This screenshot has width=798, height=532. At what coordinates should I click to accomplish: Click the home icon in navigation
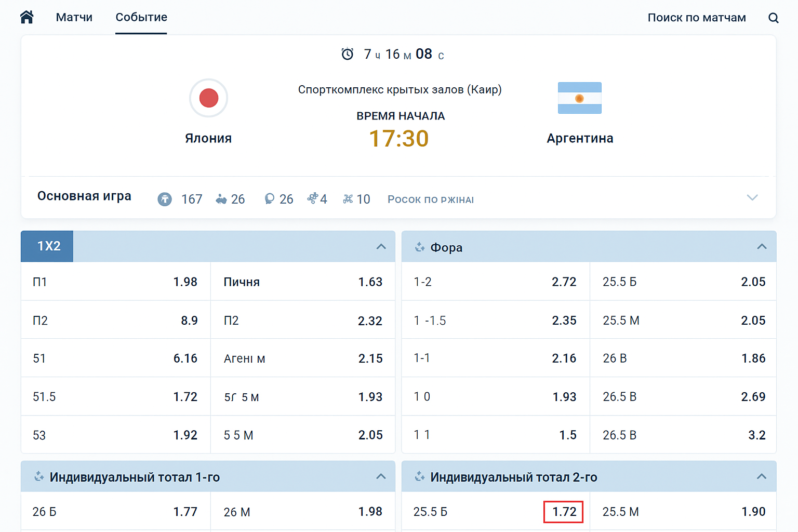coord(27,17)
